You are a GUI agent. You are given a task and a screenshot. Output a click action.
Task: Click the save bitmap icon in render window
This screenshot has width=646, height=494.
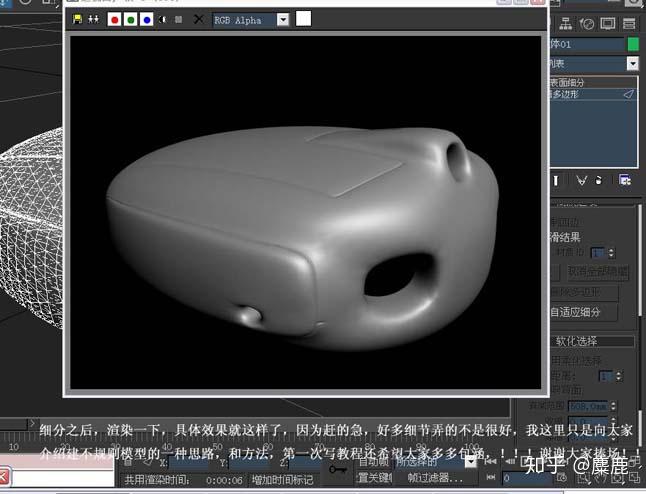[78, 19]
